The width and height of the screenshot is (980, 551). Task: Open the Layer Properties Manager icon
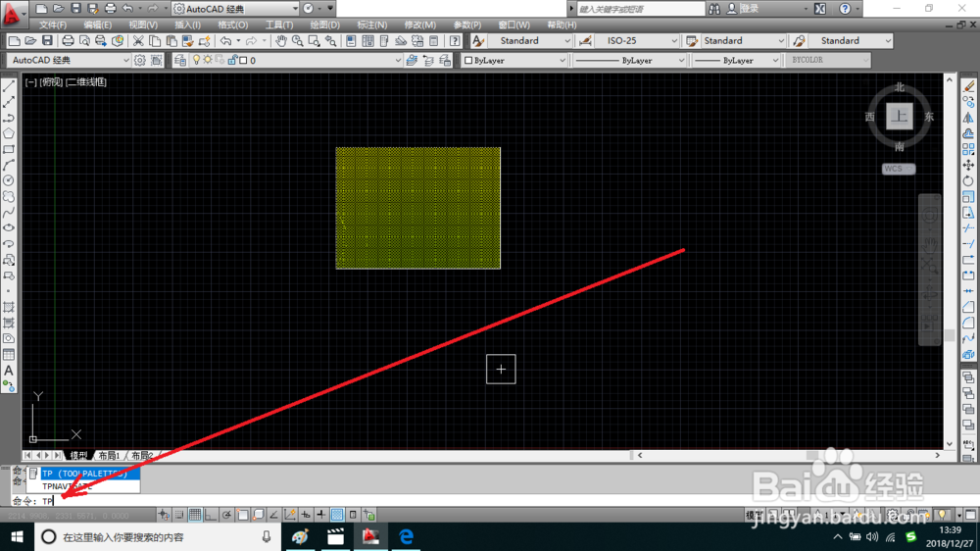point(180,60)
